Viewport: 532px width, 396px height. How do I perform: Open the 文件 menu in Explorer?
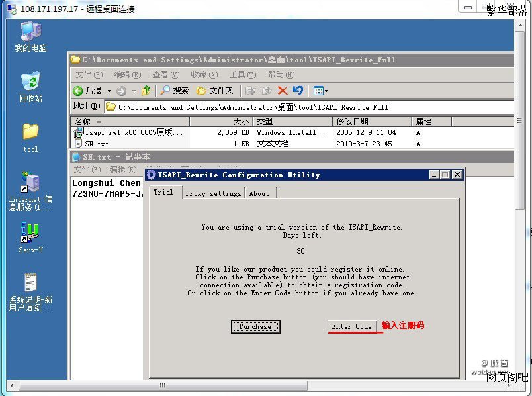(89, 75)
